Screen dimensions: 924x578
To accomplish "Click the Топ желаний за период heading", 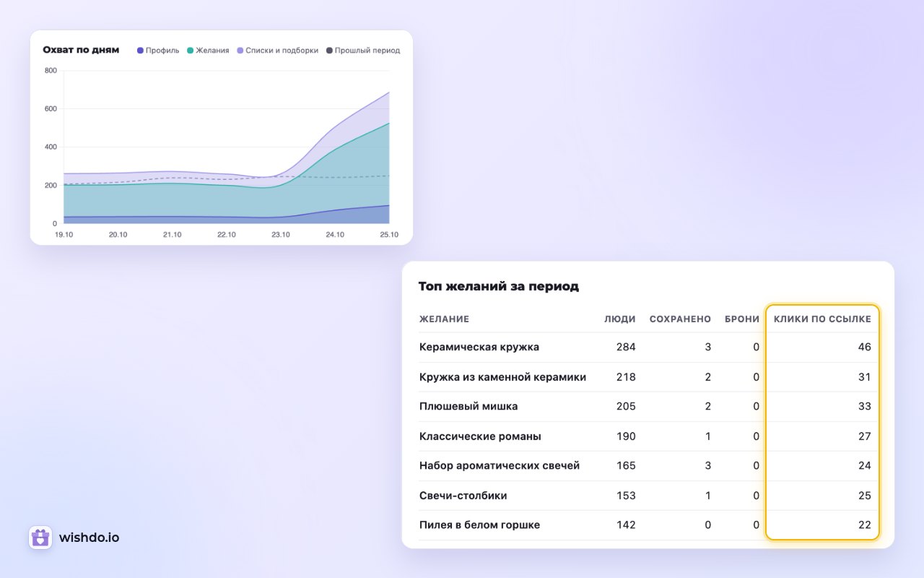I will click(x=499, y=286).
